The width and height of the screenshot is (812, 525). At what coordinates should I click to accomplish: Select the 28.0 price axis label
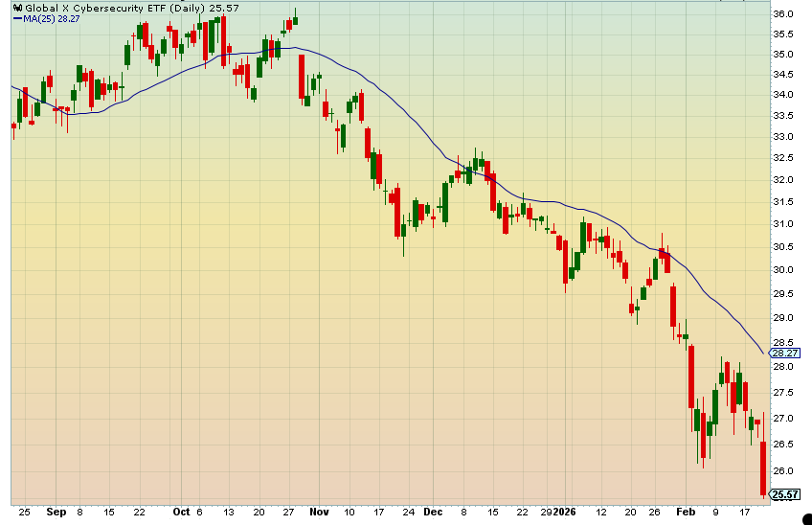783,366
